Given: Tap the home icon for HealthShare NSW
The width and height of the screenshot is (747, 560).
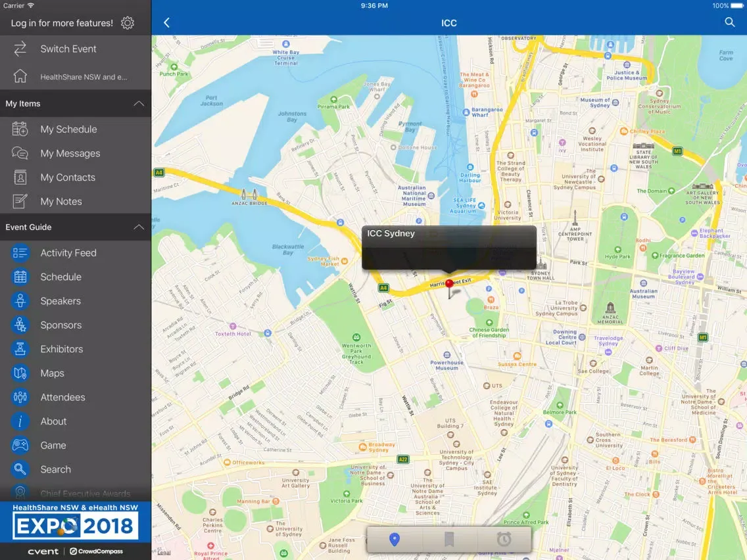Looking at the screenshot, I should click(x=20, y=76).
